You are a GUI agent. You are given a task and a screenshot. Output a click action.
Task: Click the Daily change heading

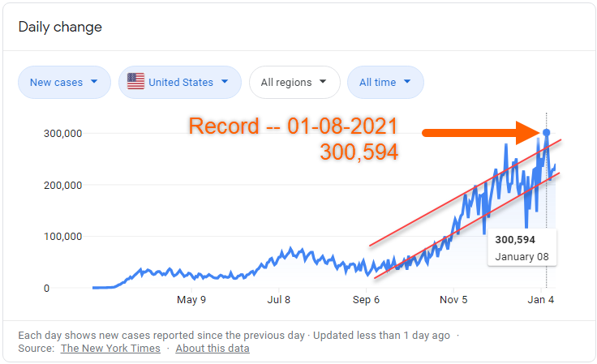pos(61,28)
